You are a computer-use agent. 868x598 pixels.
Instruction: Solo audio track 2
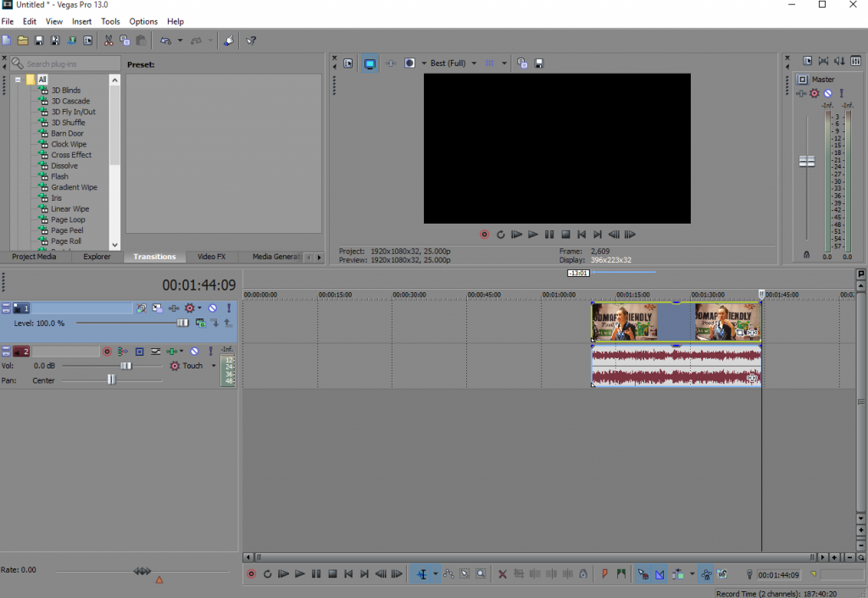point(210,352)
